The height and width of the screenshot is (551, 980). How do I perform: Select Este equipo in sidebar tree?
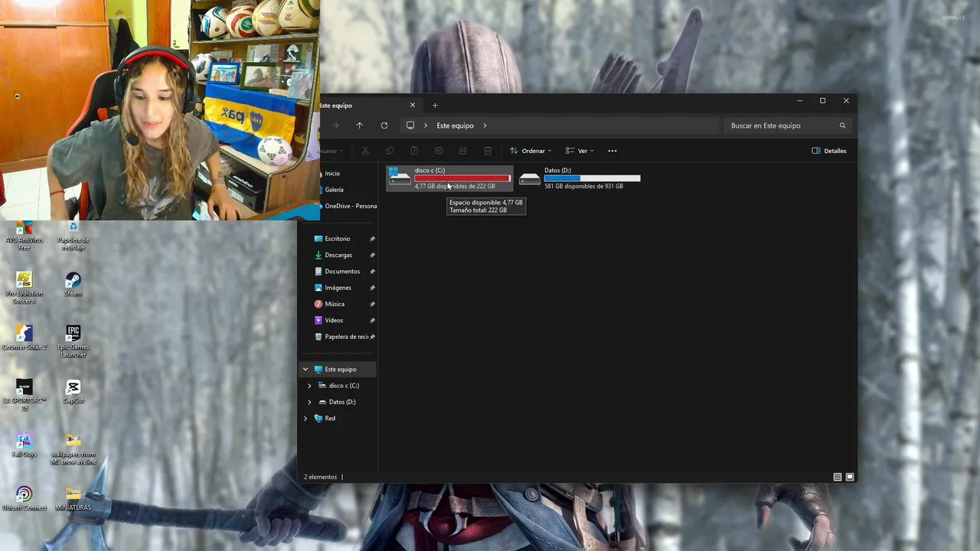pos(340,370)
